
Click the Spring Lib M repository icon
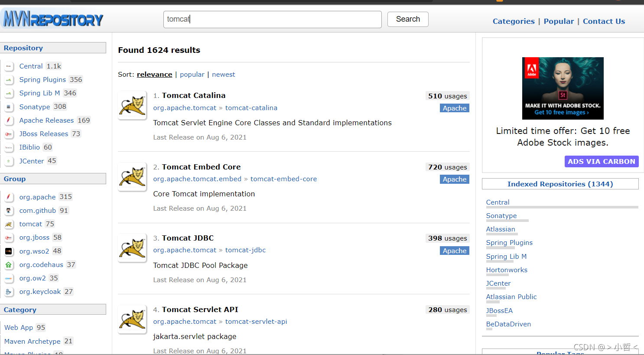click(9, 93)
